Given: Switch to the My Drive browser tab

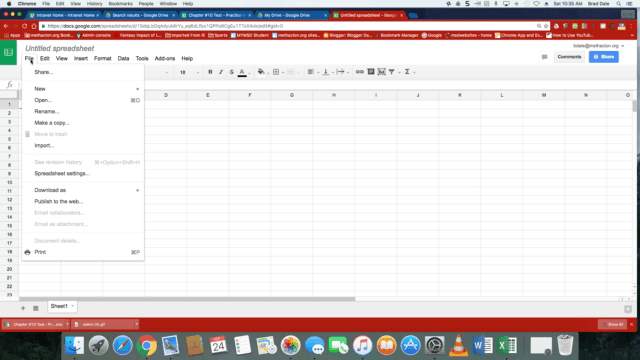Looking at the screenshot, I should tap(291, 15).
